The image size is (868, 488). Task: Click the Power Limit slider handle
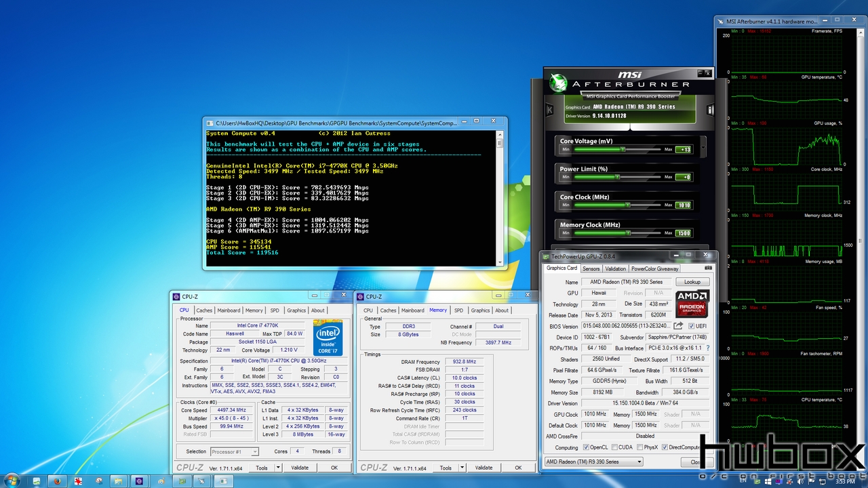tap(617, 177)
